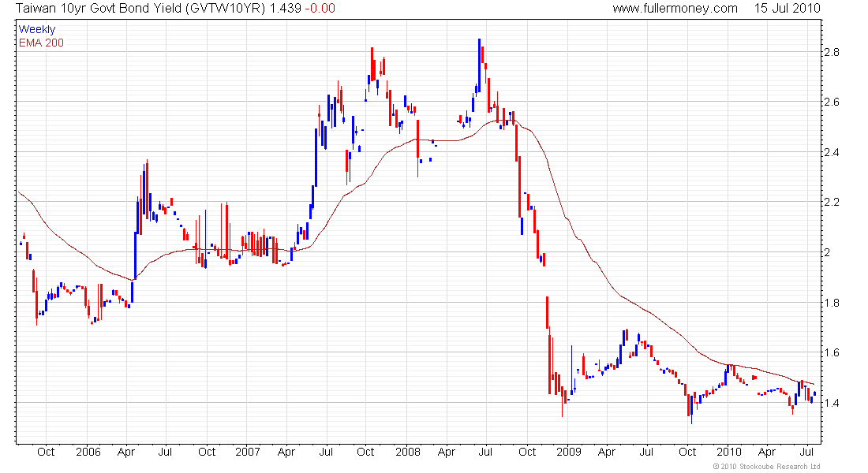Click the 2.2 y-axis label

click(832, 203)
